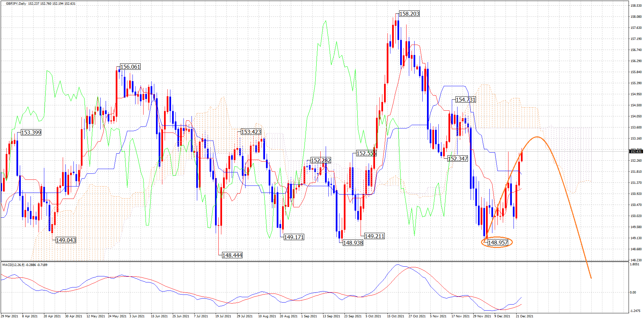
Task: Select the 152.282 price label
Action: (321, 160)
